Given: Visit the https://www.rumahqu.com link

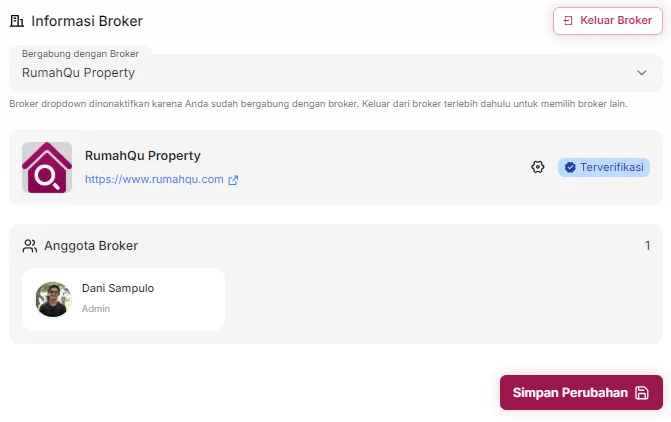Looking at the screenshot, I should 154,180.
